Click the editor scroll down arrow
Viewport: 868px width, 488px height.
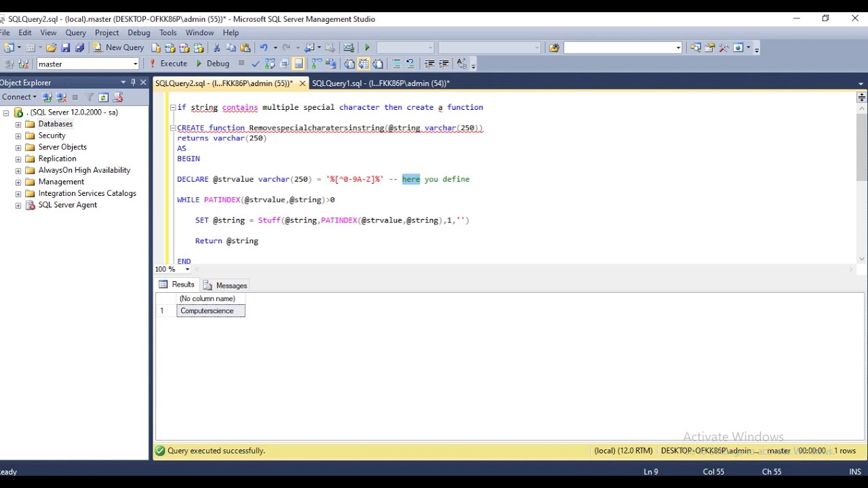pyautogui.click(x=861, y=258)
